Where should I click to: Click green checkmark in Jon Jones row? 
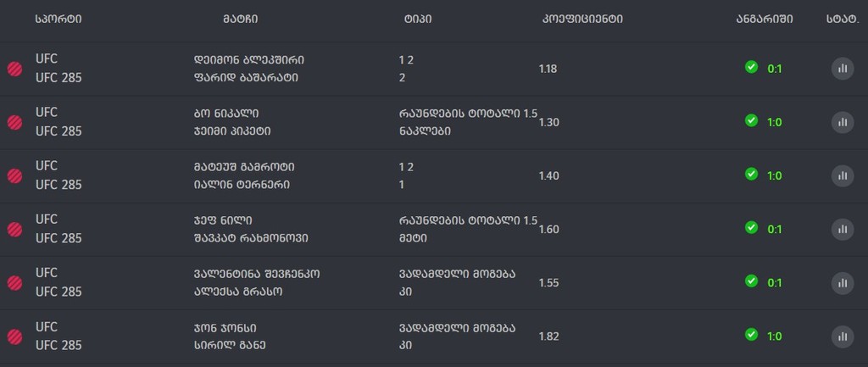click(751, 335)
